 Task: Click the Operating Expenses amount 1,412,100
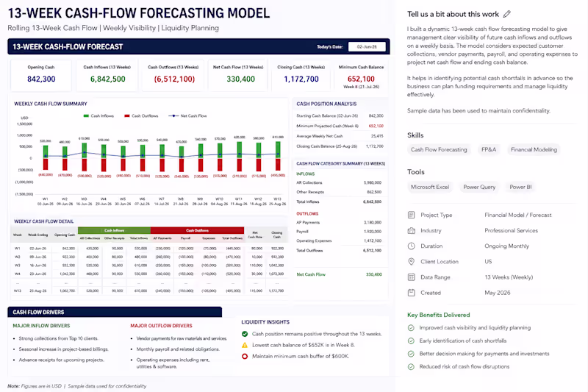pyautogui.click(x=373, y=240)
